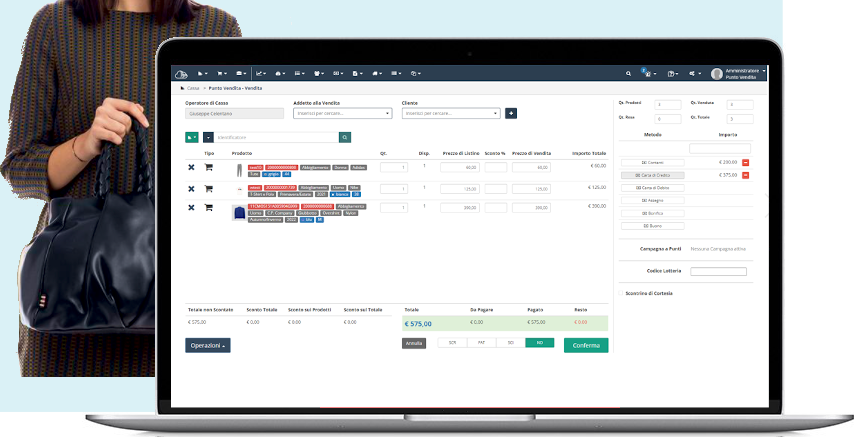
Task: Click the cart icon on the € 60,00 row
Action: [x=208, y=167]
